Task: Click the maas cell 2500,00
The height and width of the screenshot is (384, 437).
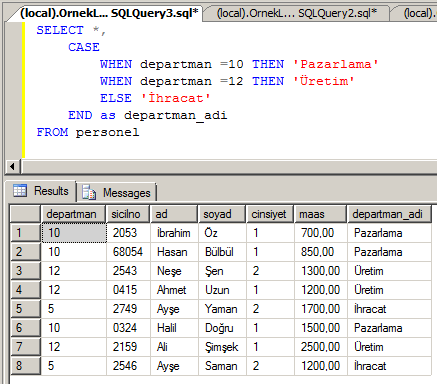Action: pyautogui.click(x=320, y=347)
